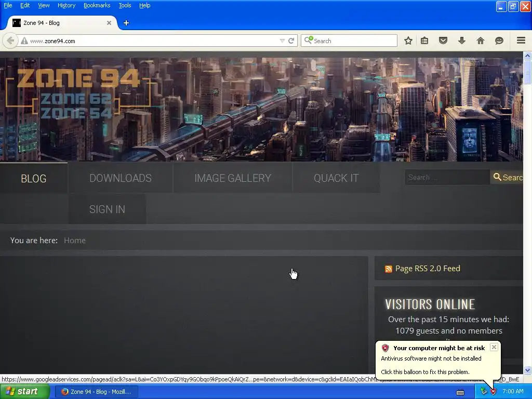Open the History menu

66,5
